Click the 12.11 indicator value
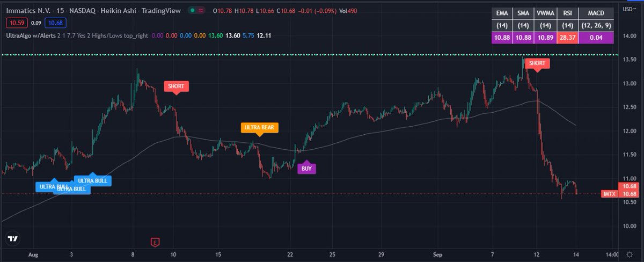The width and height of the screenshot is (644, 262). 264,35
